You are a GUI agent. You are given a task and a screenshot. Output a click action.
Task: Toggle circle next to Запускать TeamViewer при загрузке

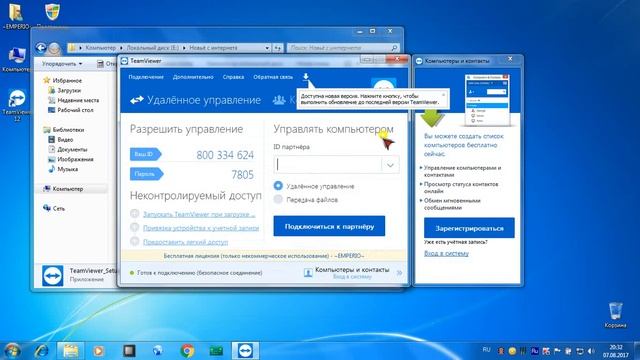[x=135, y=213]
